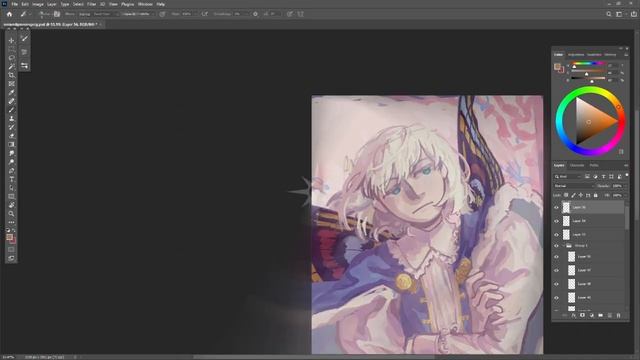640x360 pixels.
Task: Open the Layers panel menu
Action: (x=626, y=165)
